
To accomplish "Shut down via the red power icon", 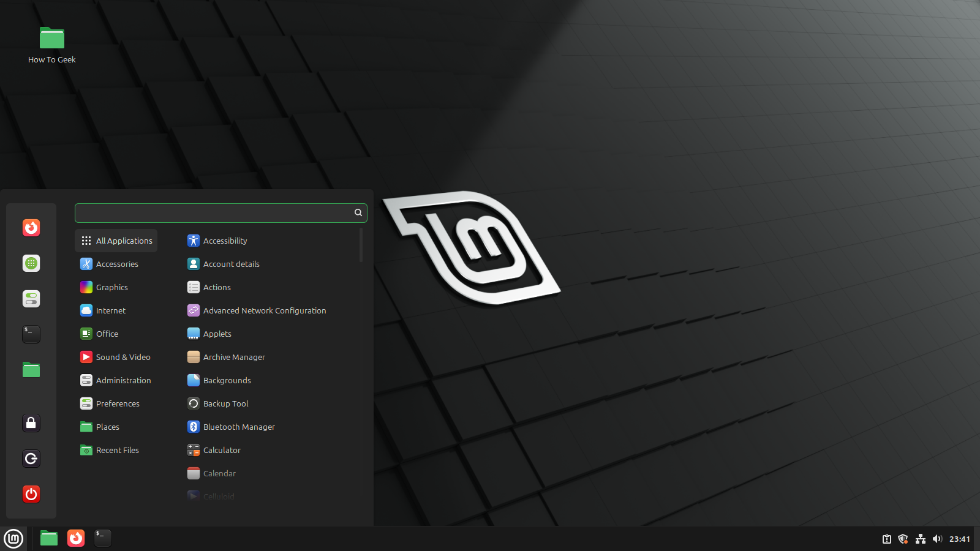I will coord(31,494).
